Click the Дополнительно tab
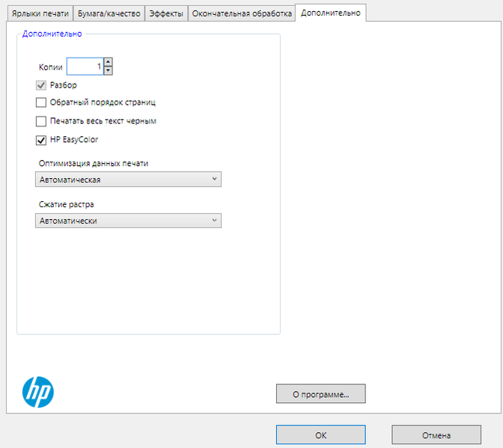 click(x=330, y=13)
